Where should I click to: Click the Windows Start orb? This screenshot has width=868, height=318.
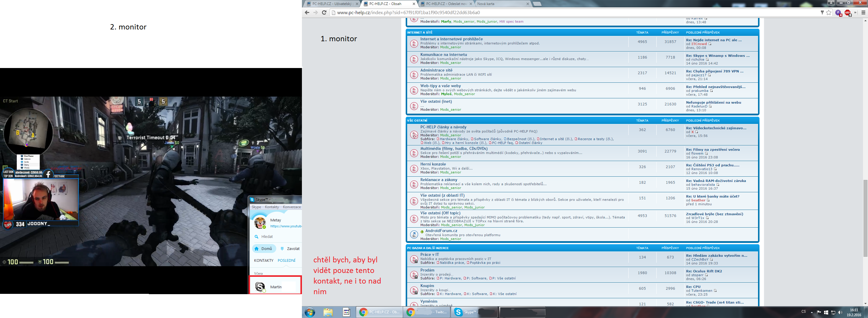[x=310, y=312]
